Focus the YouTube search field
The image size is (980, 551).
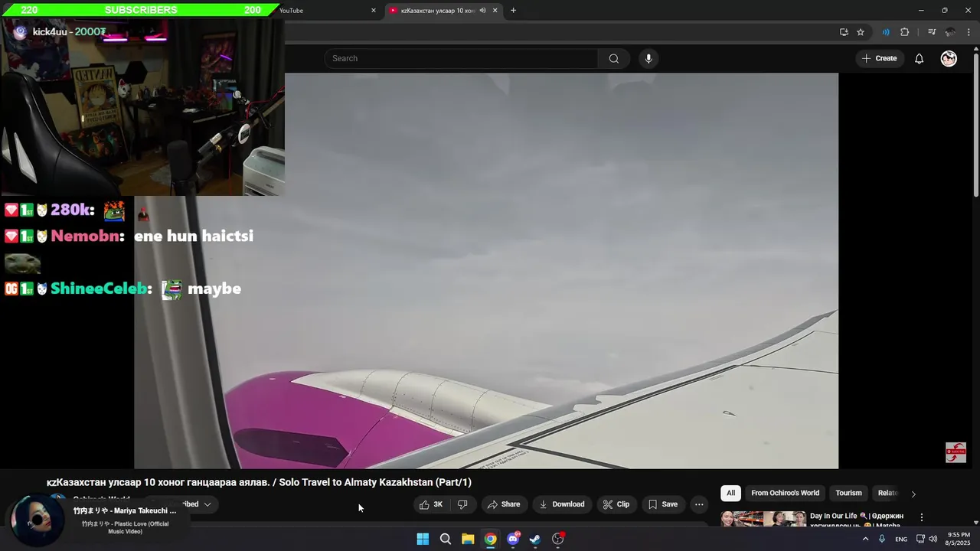tap(462, 59)
